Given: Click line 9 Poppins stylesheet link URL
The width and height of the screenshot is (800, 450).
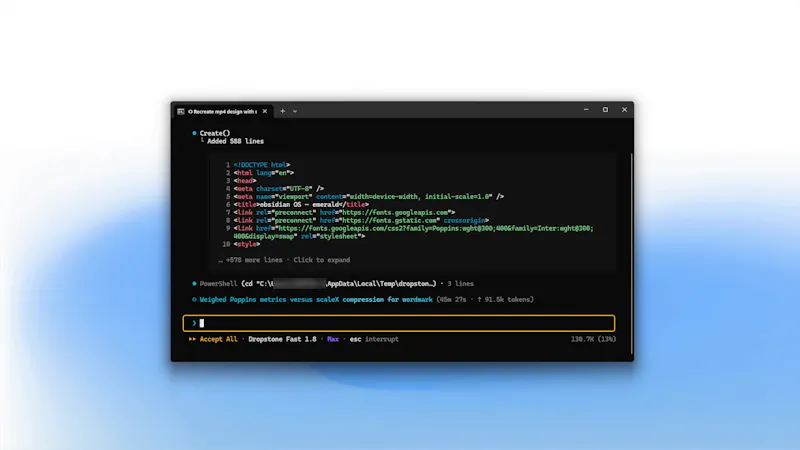Looking at the screenshot, I should (413, 232).
